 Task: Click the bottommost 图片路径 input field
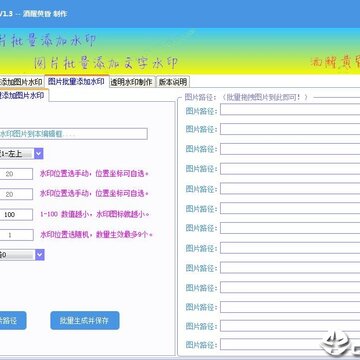tap(290, 344)
